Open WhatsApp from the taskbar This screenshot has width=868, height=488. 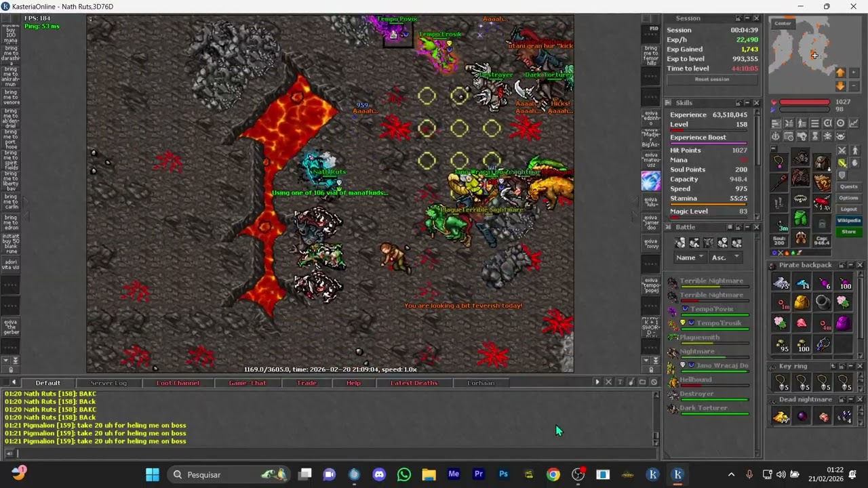click(404, 474)
